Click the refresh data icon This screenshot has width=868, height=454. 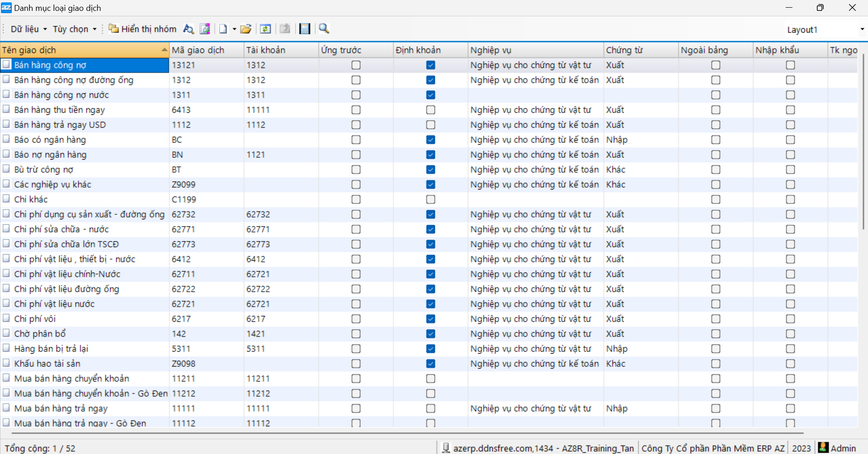[266, 29]
